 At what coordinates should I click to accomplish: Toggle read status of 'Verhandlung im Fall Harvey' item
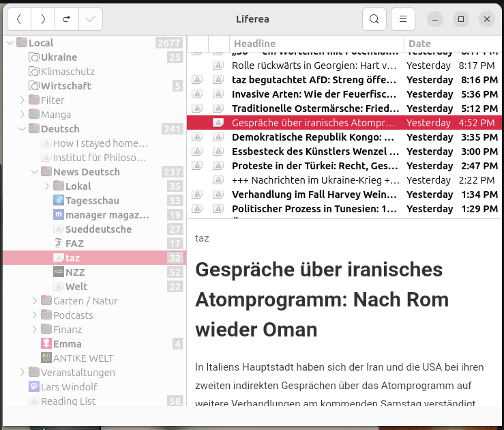click(197, 195)
